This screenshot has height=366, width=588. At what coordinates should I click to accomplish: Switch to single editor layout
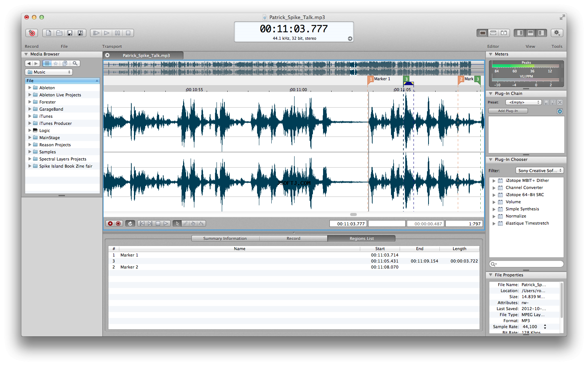483,33
